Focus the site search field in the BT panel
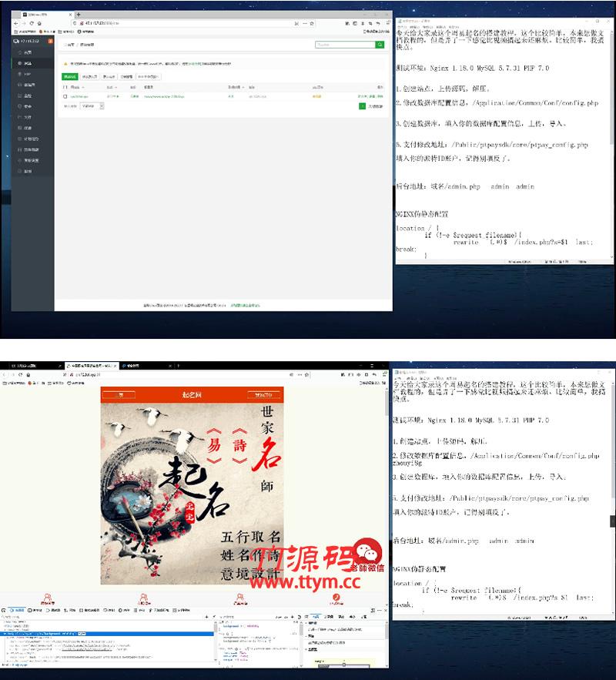 tap(345, 45)
